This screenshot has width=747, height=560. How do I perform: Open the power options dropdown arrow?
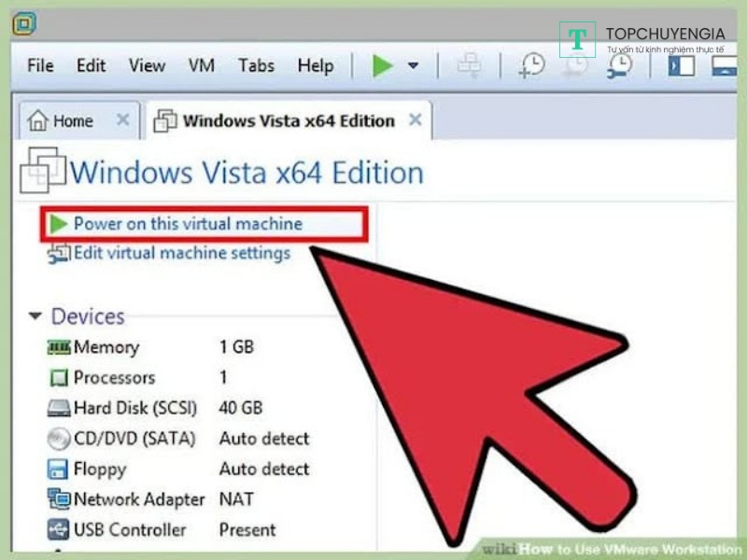tap(413, 66)
